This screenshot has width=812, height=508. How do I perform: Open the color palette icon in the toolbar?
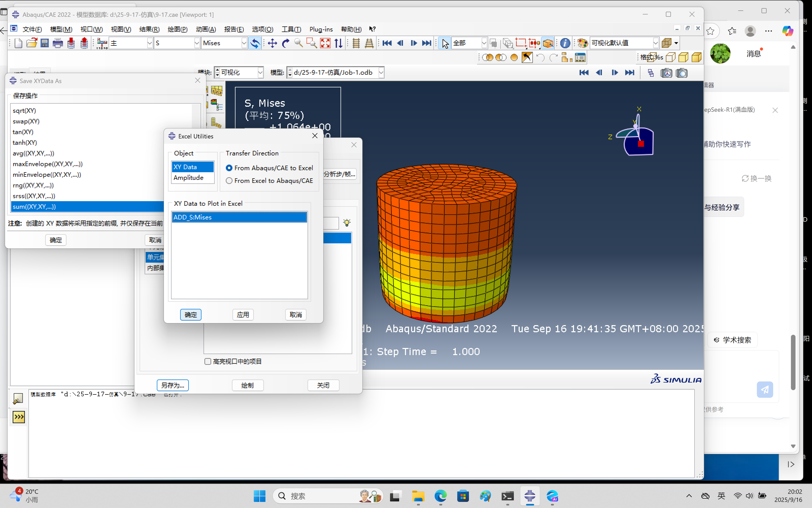(583, 43)
